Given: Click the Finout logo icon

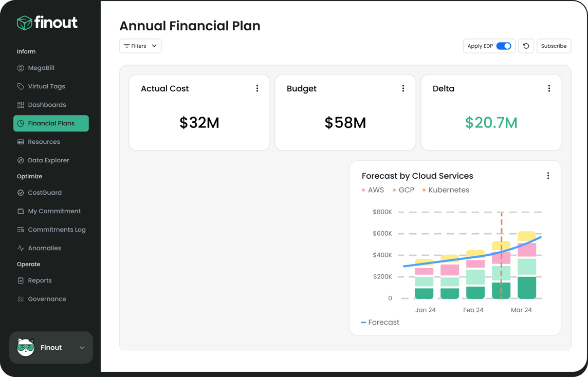Looking at the screenshot, I should point(24,23).
